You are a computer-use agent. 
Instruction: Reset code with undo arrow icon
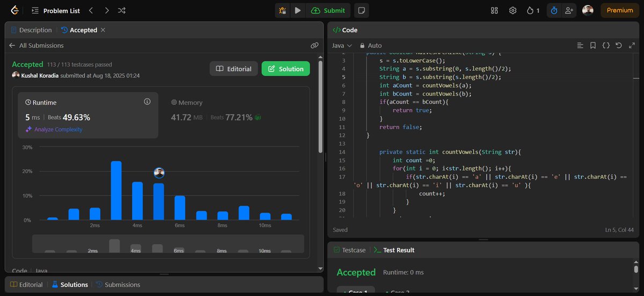point(619,46)
